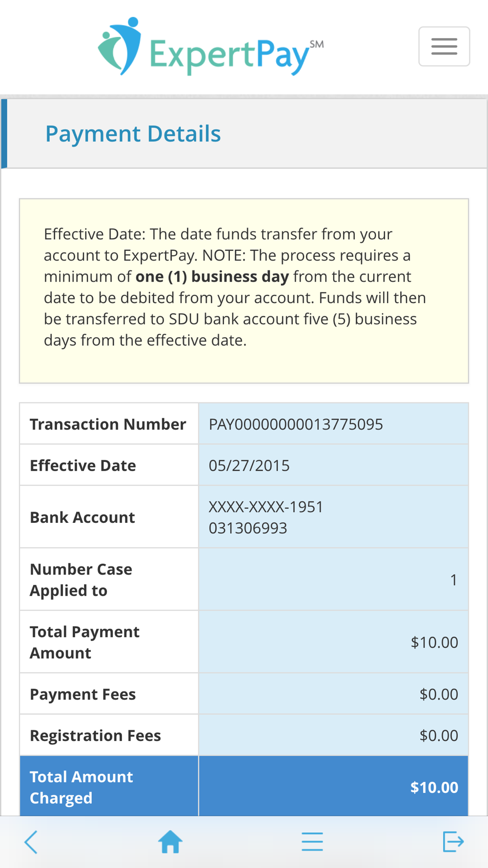Click the Total Payment Amount value
The image size is (488, 868).
(434, 642)
